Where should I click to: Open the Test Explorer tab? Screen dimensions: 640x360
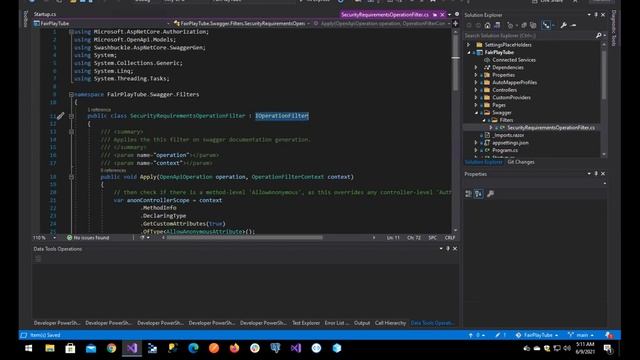[x=306, y=323]
